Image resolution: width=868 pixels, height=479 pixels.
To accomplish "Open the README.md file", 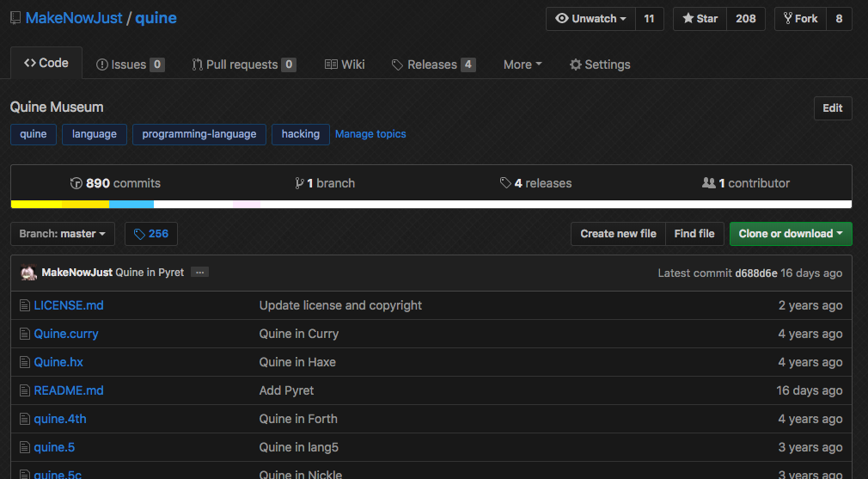I will [69, 390].
